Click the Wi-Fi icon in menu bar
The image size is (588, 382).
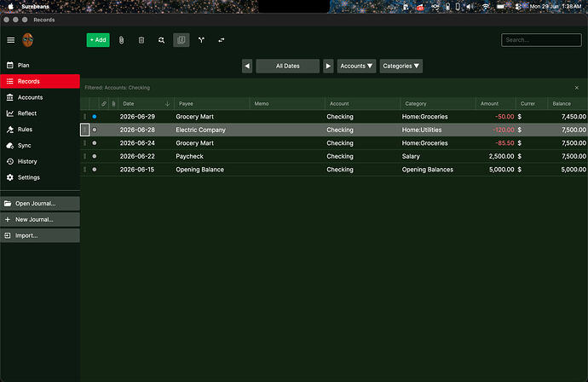[486, 6]
